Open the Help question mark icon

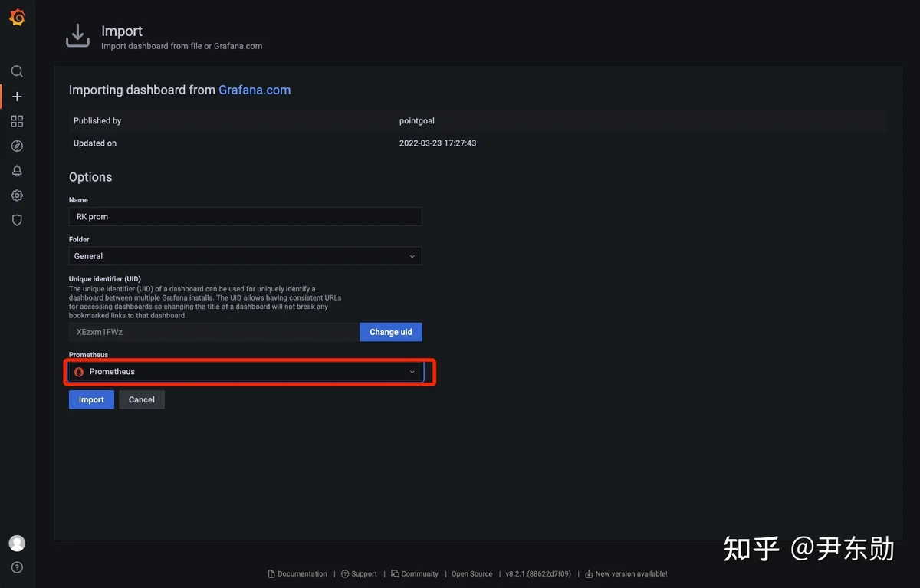(17, 567)
